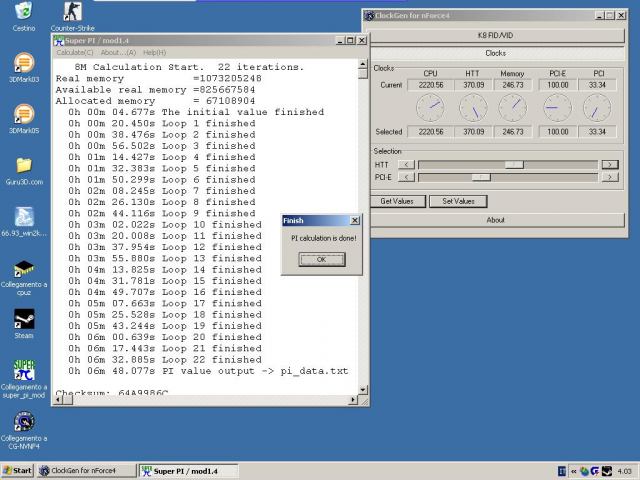
Task: Click the HTT slider thumb
Action: 514,164
